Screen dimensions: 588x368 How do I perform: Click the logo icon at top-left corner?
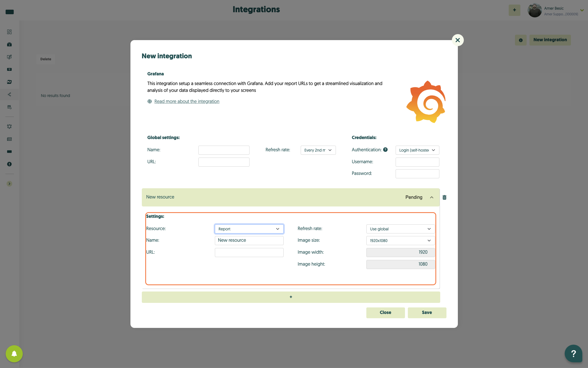click(10, 12)
